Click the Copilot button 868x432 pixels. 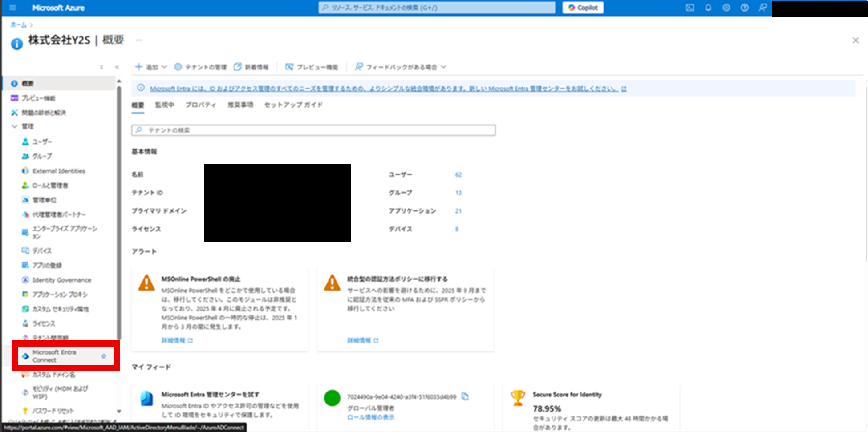click(x=583, y=8)
